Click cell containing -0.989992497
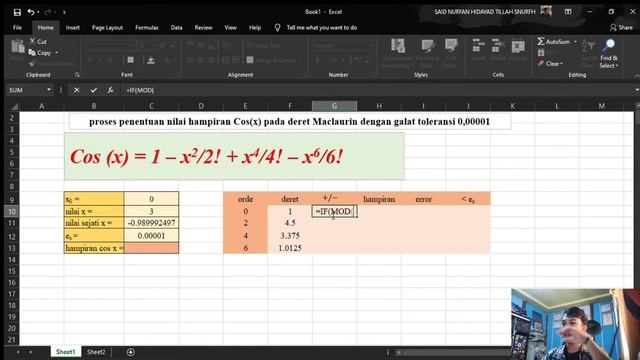Screen dimensions: 640x360 [x=151, y=223]
